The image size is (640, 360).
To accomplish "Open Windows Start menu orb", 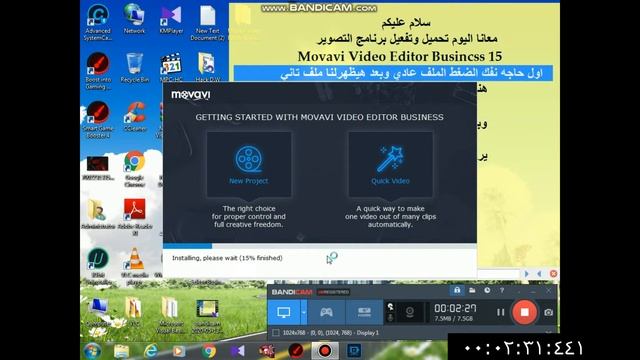I will pyautogui.click(x=92, y=351).
